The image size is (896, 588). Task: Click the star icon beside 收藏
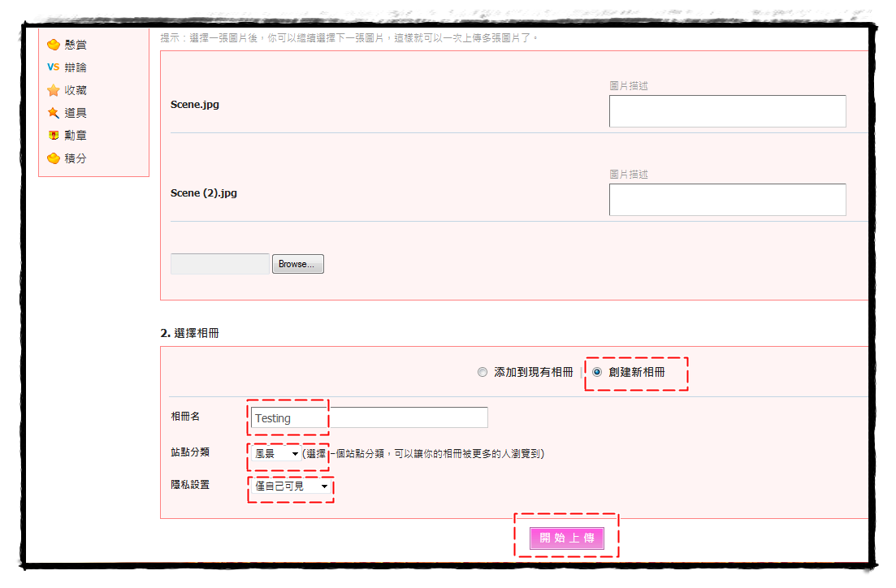coord(54,90)
